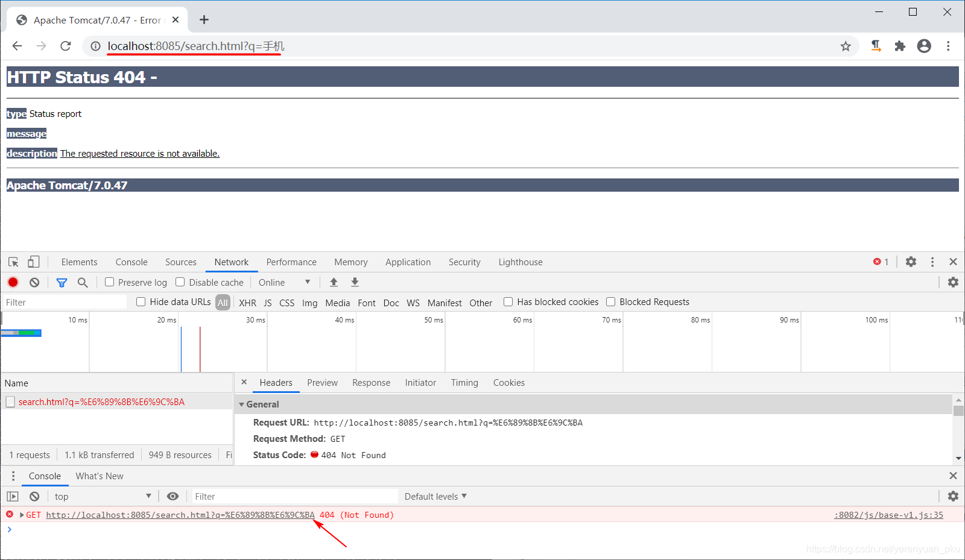Close the DevTools panel
Viewport: 965px width, 560px height.
click(953, 262)
